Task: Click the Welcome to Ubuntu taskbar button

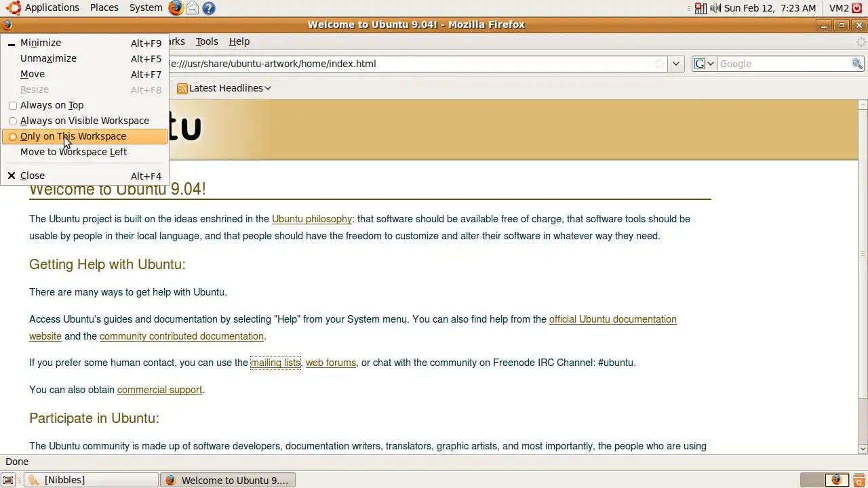Action: tap(227, 480)
